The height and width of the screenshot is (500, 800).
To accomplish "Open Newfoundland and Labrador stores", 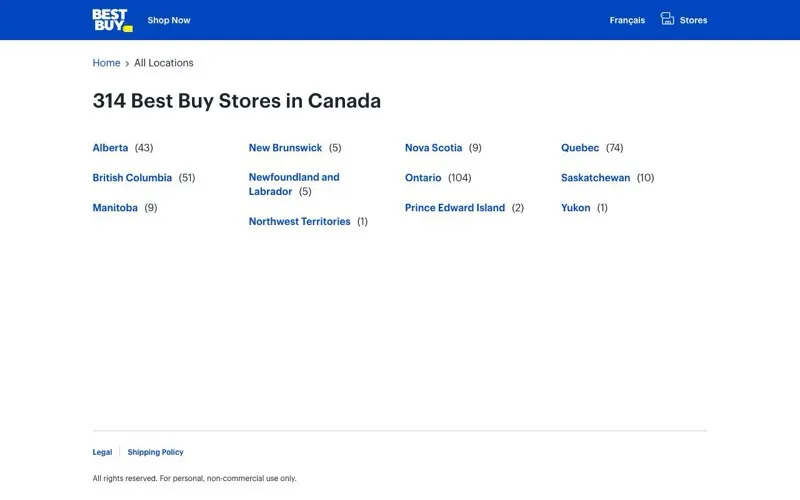I will coord(294,184).
